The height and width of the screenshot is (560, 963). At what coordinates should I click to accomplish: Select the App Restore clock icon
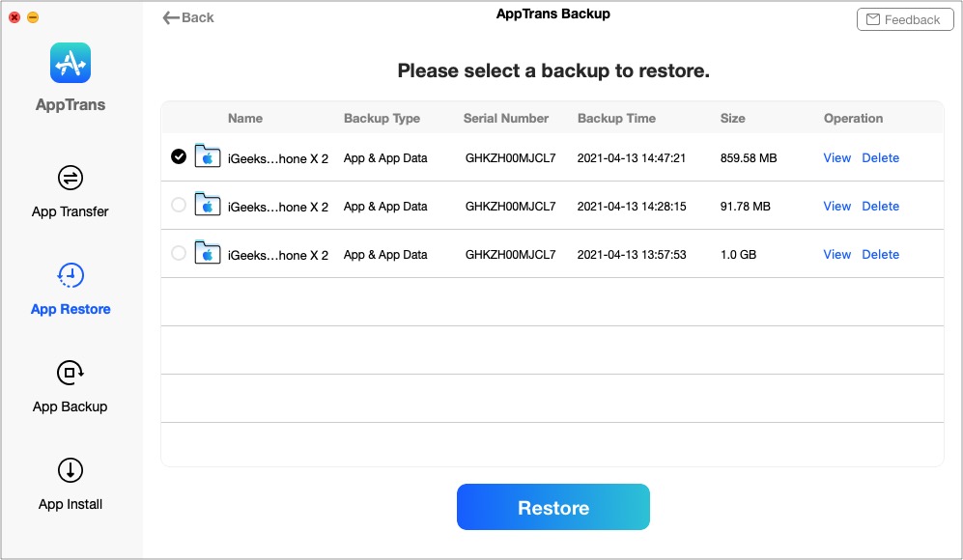coord(71,275)
